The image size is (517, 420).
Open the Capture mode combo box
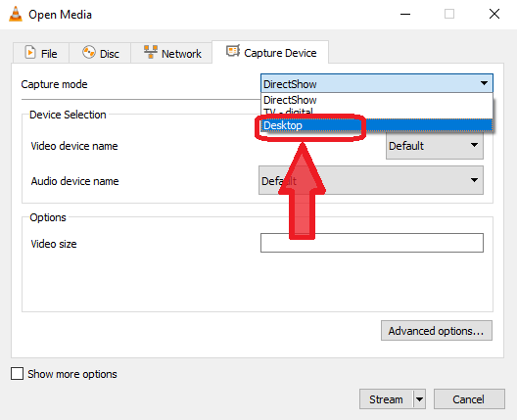point(377,83)
